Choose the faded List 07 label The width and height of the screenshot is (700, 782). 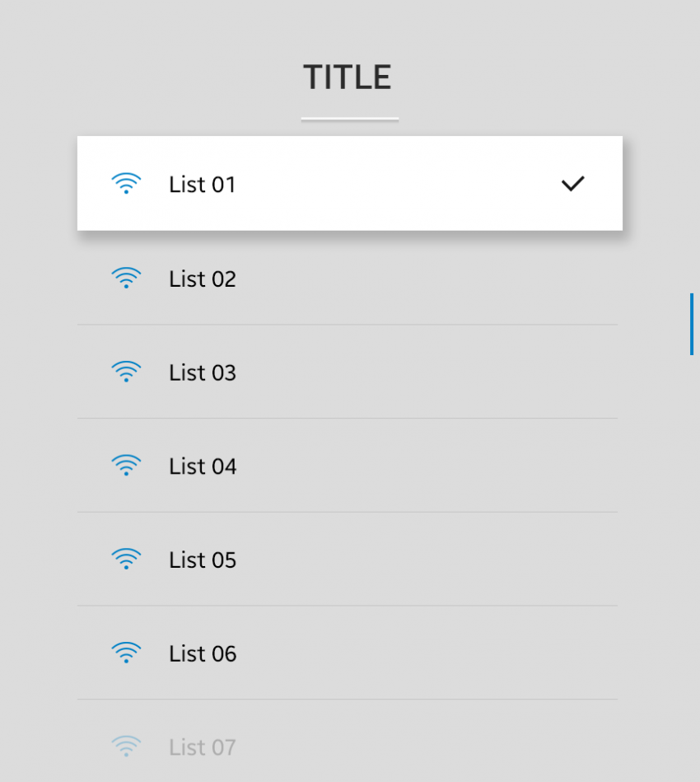pos(203,748)
